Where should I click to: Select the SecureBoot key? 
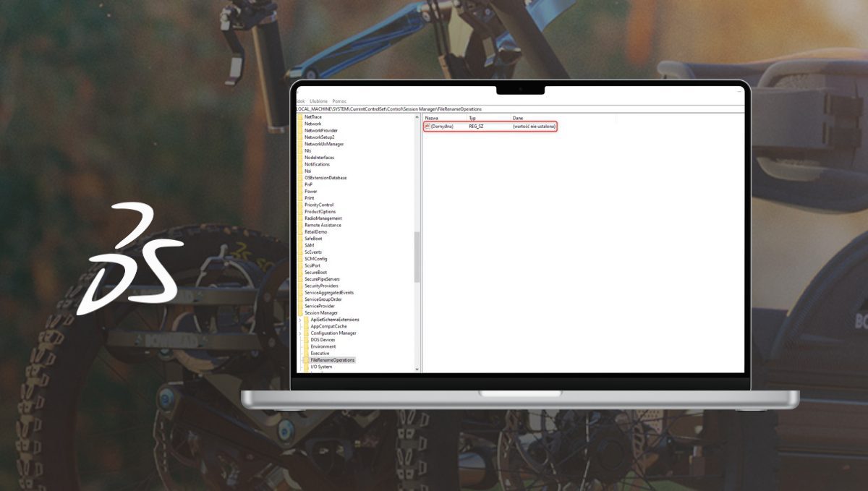coord(316,273)
